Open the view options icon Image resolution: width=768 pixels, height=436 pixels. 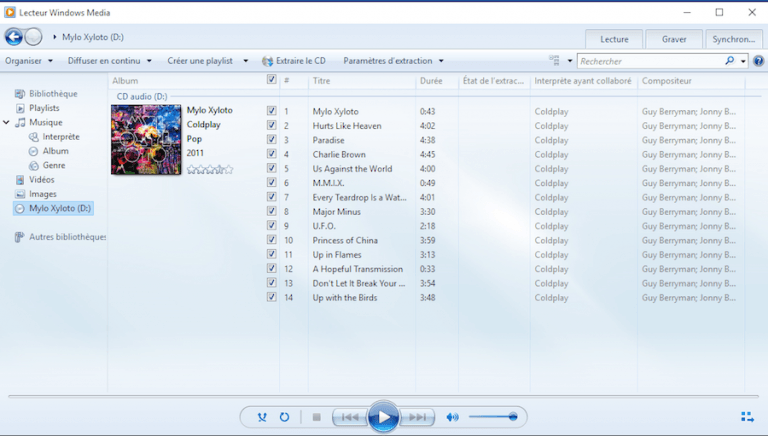[x=554, y=60]
